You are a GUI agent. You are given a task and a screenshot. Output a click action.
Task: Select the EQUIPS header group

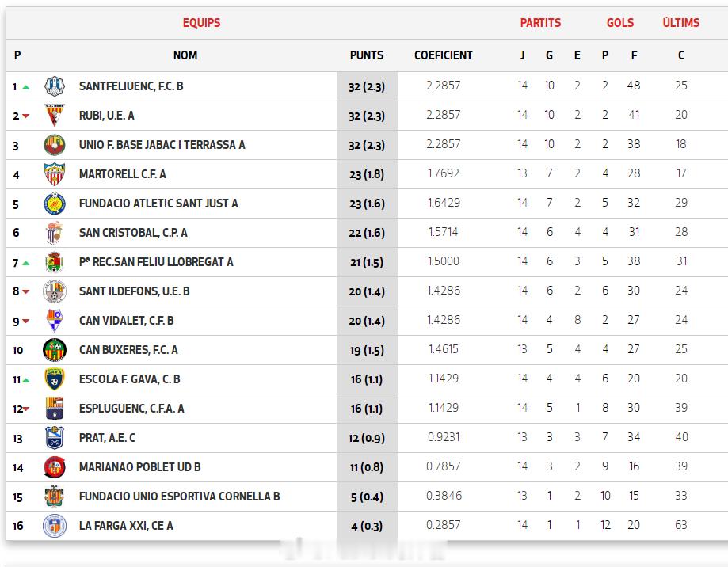tap(201, 23)
